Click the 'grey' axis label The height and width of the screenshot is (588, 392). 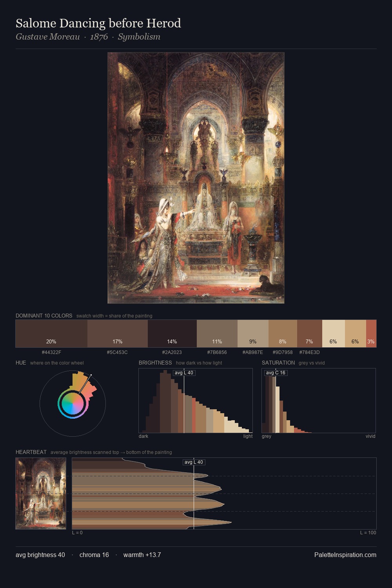point(267,436)
